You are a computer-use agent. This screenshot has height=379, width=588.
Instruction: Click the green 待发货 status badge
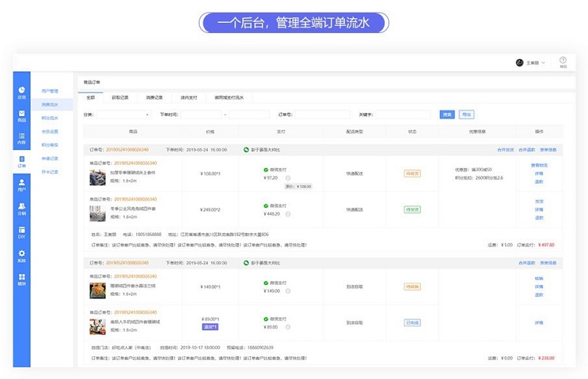point(412,210)
